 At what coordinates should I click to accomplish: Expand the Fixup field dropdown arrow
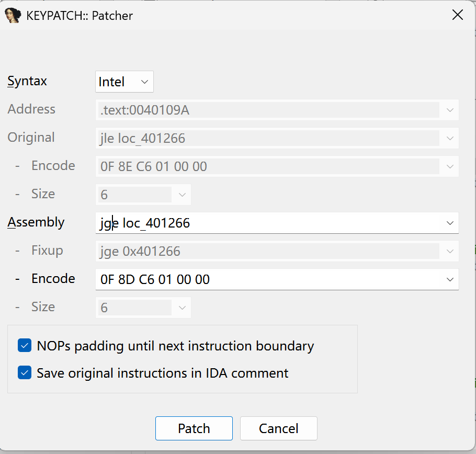pos(450,251)
